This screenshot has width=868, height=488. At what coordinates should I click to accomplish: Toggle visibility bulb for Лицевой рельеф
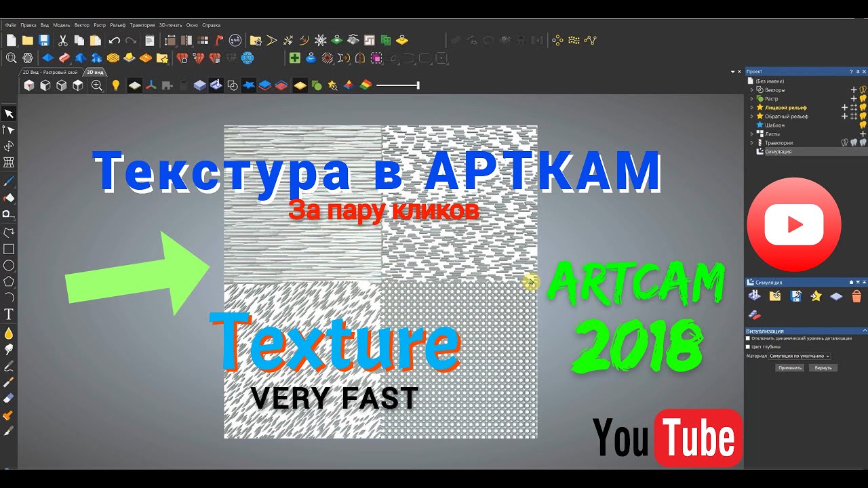[x=863, y=107]
